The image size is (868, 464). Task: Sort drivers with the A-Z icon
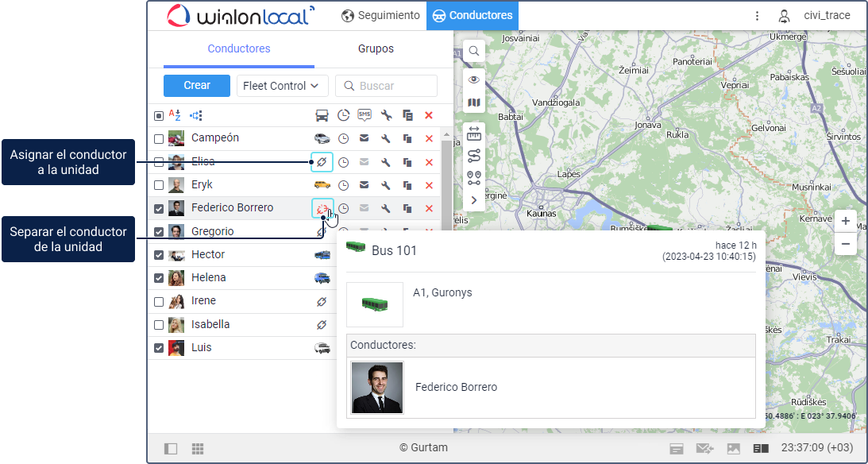point(175,115)
